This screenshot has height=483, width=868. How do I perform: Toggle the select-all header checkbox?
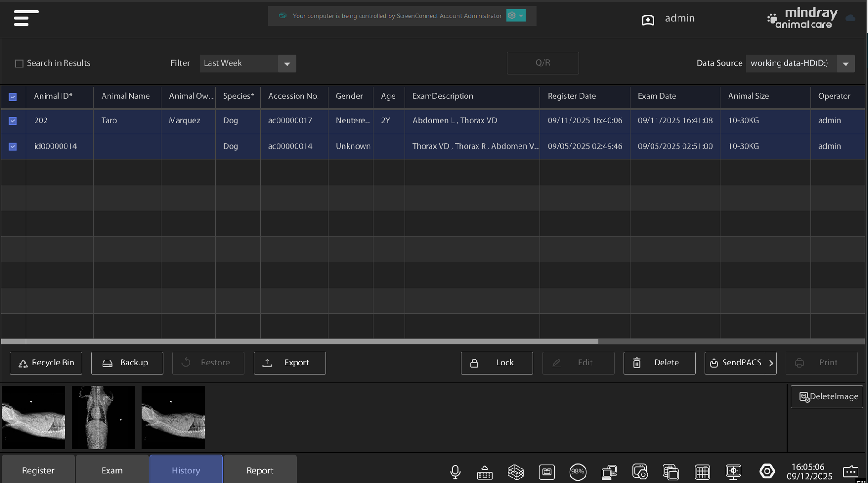pyautogui.click(x=13, y=97)
